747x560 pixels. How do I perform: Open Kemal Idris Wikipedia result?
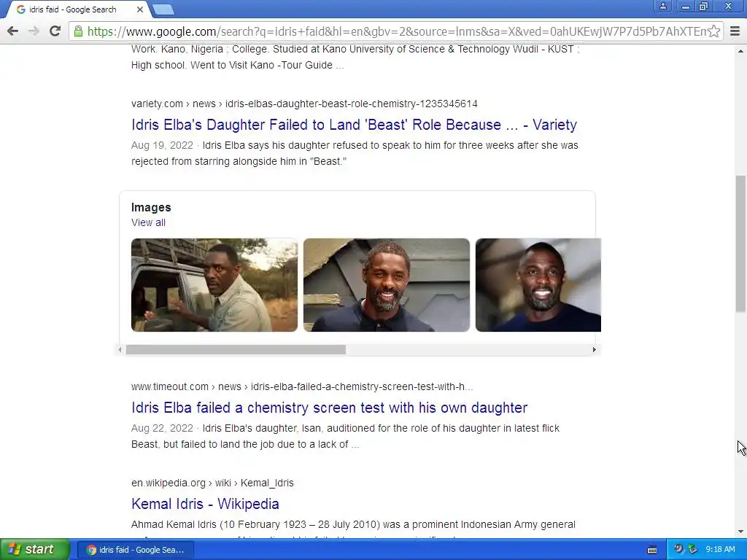205,504
